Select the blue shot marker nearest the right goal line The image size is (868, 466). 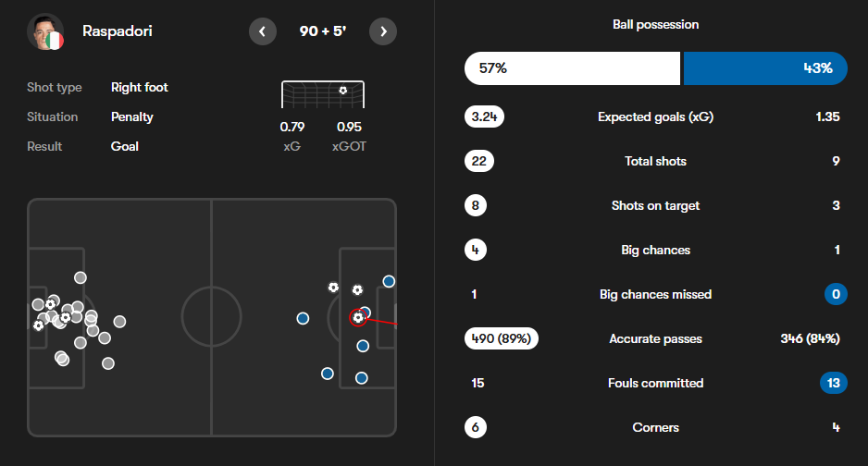390,281
